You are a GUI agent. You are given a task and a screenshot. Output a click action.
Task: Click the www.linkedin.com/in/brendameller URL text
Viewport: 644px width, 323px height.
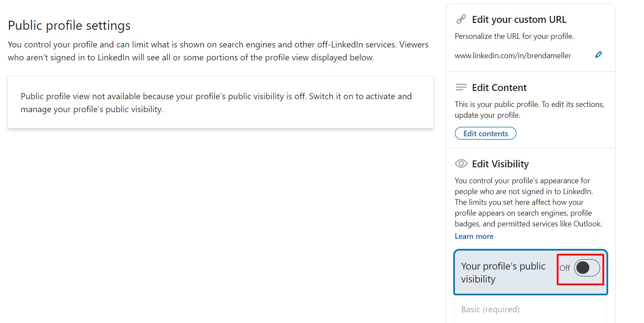tap(513, 56)
